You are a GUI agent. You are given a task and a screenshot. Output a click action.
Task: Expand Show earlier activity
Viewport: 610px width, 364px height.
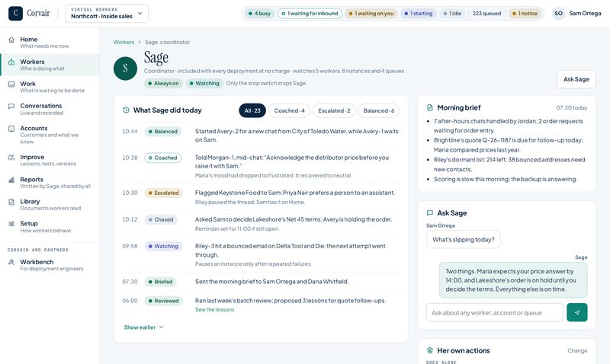[x=143, y=327]
